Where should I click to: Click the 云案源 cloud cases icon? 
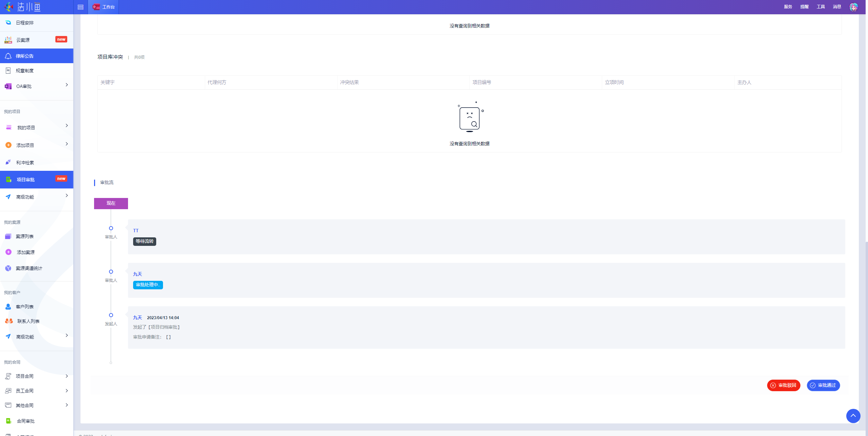pos(8,40)
